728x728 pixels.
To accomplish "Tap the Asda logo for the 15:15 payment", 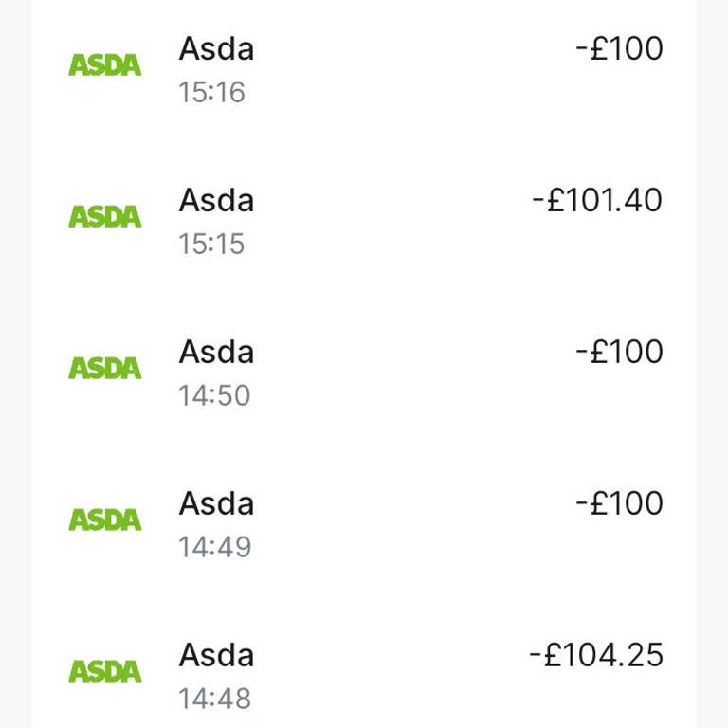I will pyautogui.click(x=104, y=217).
